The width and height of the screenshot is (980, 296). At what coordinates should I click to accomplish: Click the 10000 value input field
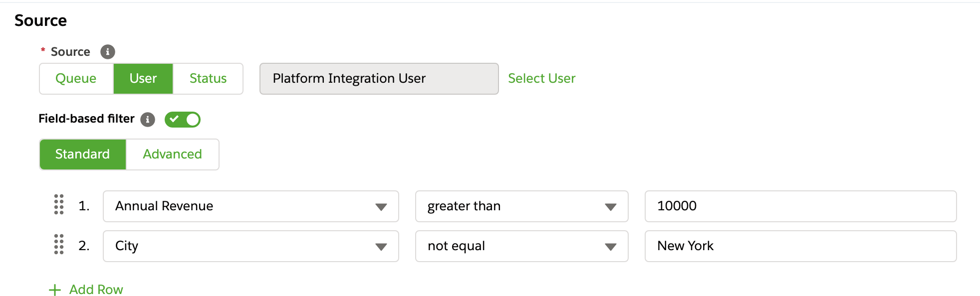point(801,206)
